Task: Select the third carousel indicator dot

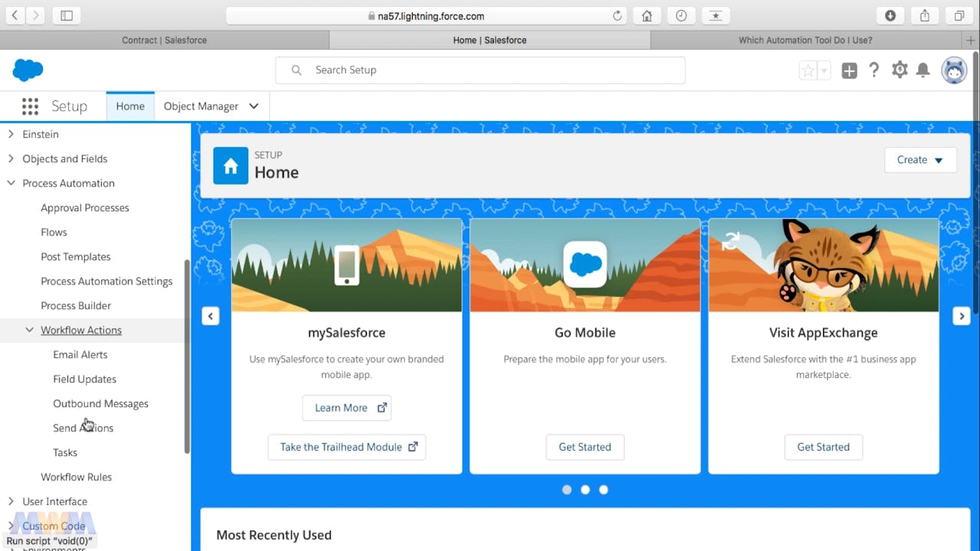Action: (603, 490)
